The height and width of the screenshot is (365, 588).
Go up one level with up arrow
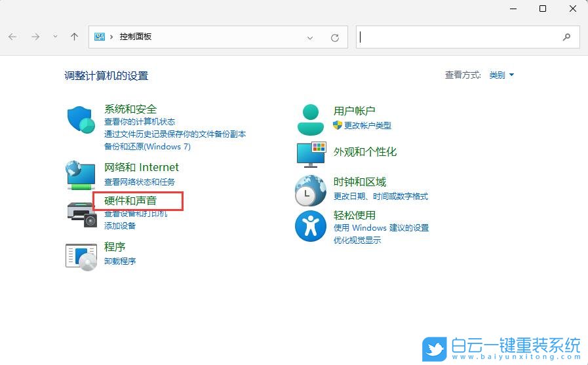coord(74,37)
